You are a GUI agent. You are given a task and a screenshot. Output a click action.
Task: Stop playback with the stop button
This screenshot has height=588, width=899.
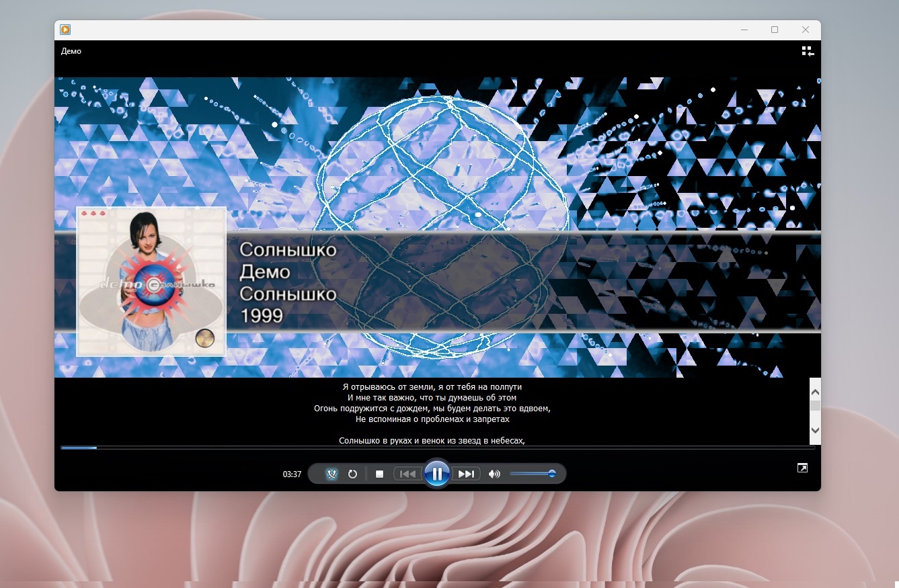[379, 474]
